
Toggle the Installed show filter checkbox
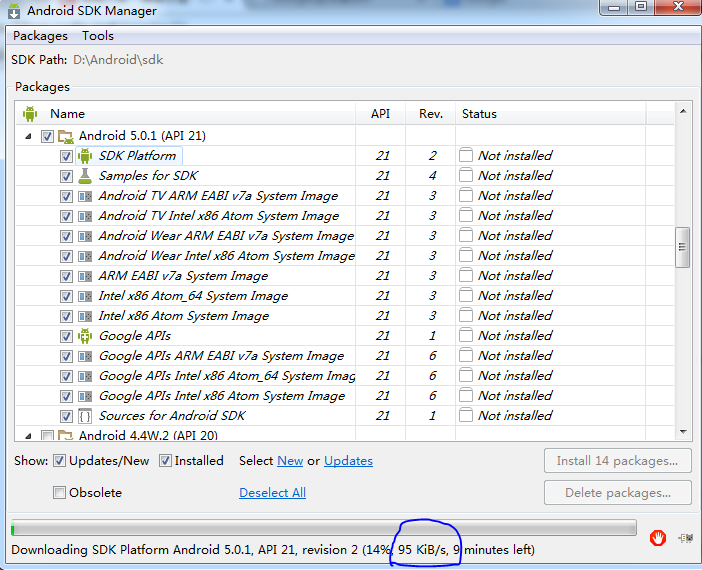pos(165,461)
